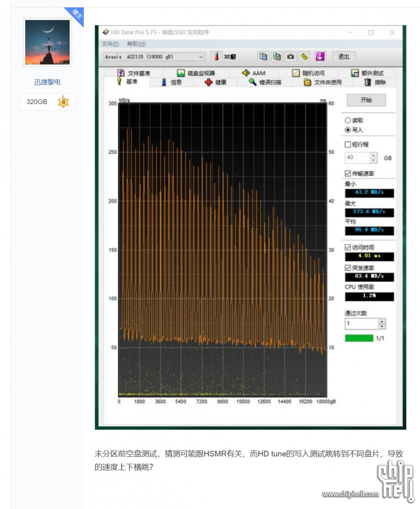Viewport: 420px width, 509px height.
Task: Click the short stroke 40 GB input field
Action: tap(357, 157)
